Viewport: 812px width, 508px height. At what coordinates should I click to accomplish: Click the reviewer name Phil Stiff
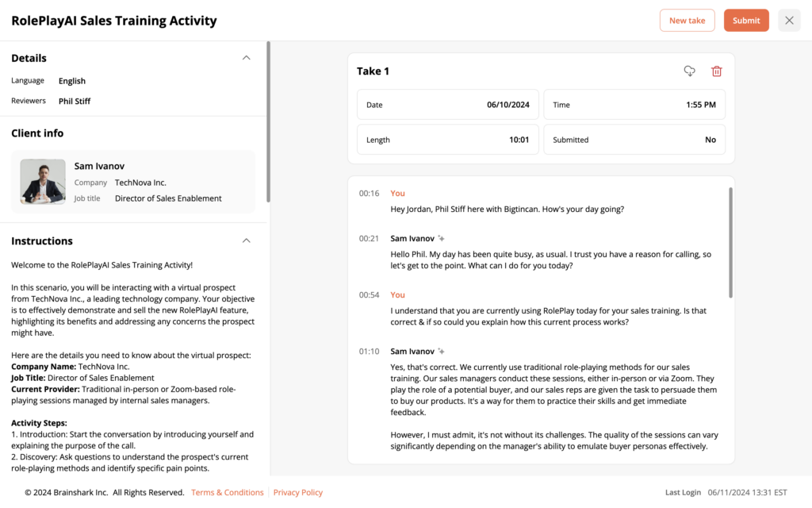pyautogui.click(x=75, y=101)
